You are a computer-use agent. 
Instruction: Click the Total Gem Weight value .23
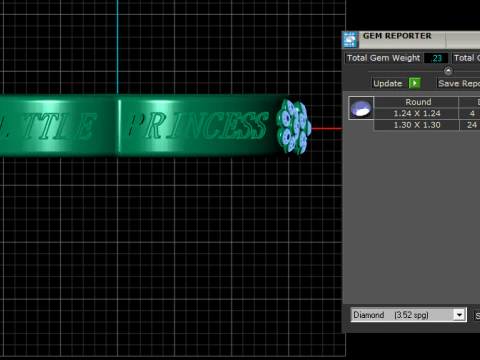[436, 58]
